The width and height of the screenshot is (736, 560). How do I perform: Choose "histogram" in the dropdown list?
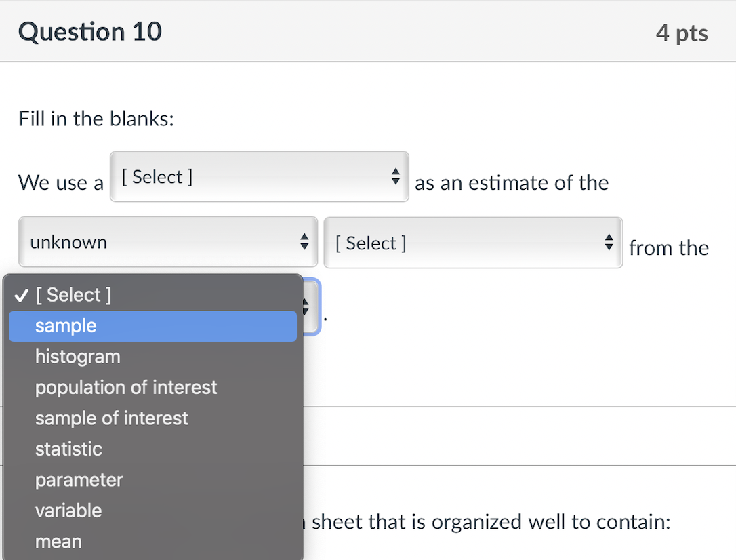click(77, 356)
